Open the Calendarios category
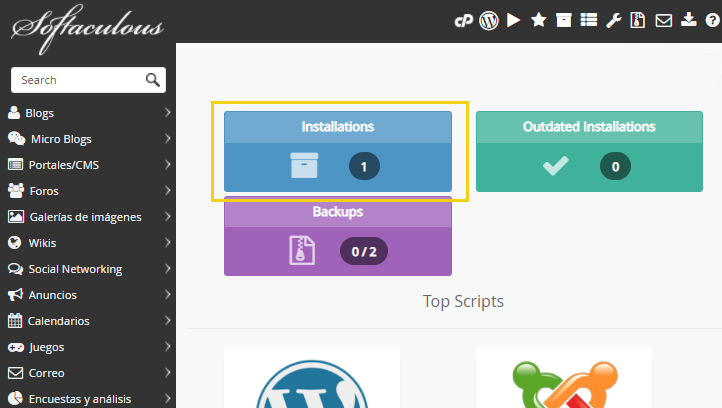Image resolution: width=722 pixels, height=408 pixels. 58,321
